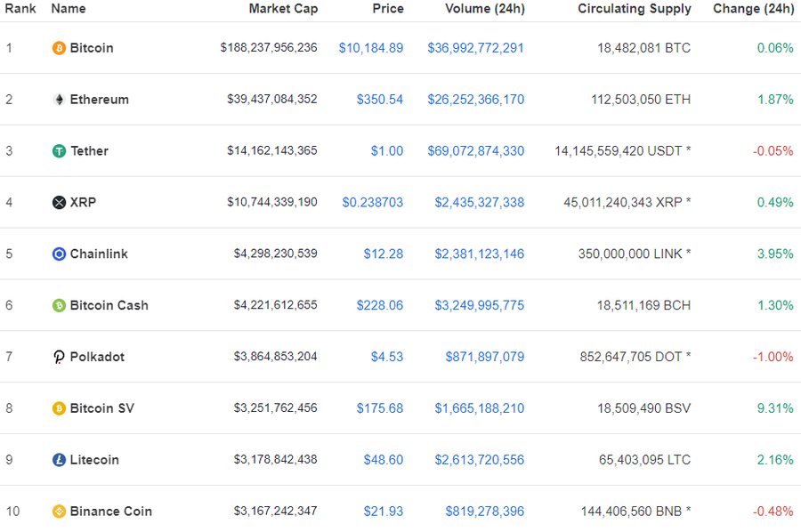This screenshot has height=532, width=801.
Task: Click the Binance Coin yellow icon
Action: [60, 511]
